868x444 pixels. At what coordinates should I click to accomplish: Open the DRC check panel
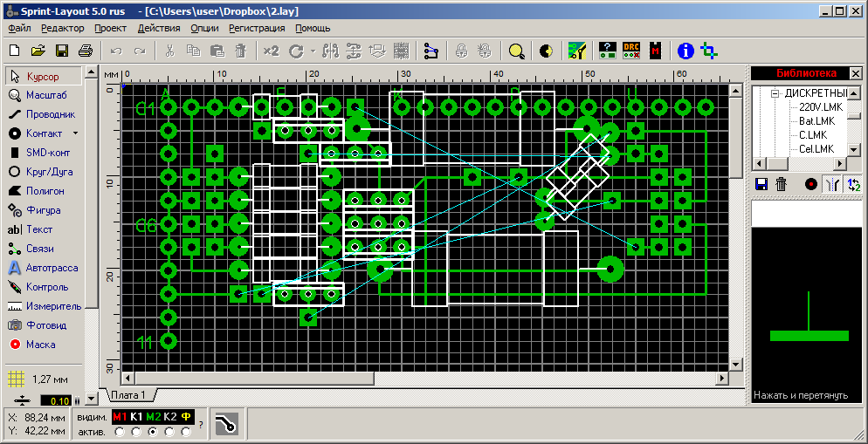(631, 51)
